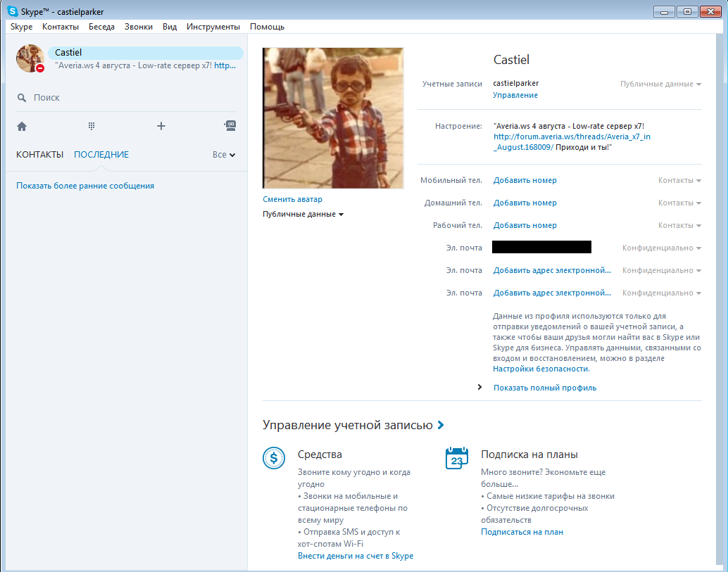Click the Подписка на планы heading

tap(529, 455)
